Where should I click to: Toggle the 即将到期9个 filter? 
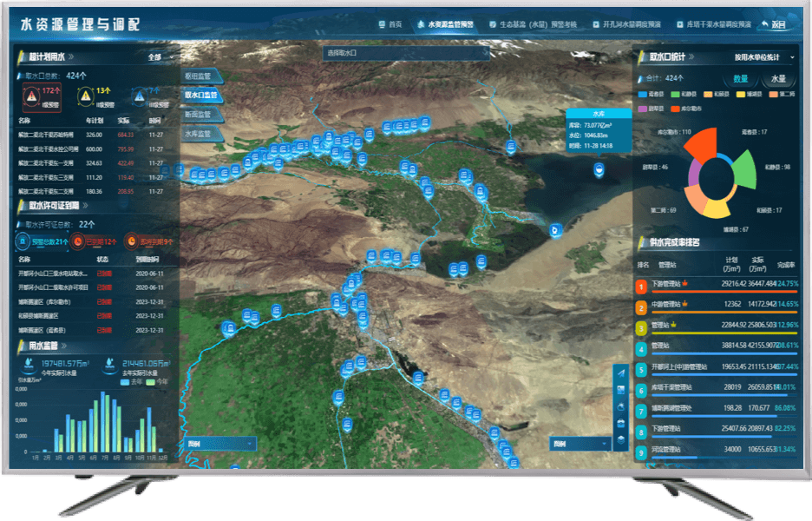[x=150, y=241]
